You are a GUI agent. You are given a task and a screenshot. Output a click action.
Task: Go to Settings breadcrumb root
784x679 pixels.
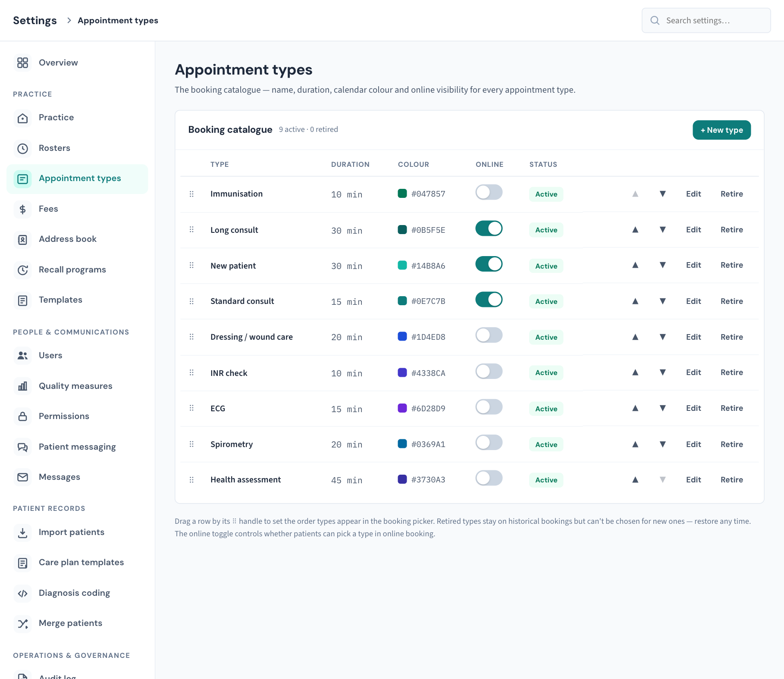(35, 20)
